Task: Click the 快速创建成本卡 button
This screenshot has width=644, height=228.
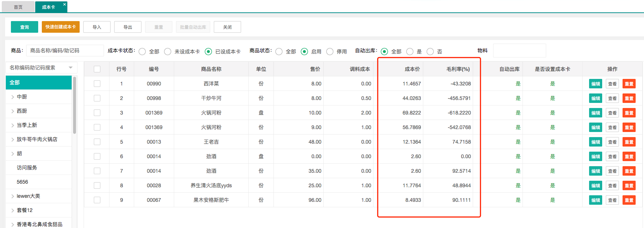Action: click(x=60, y=27)
